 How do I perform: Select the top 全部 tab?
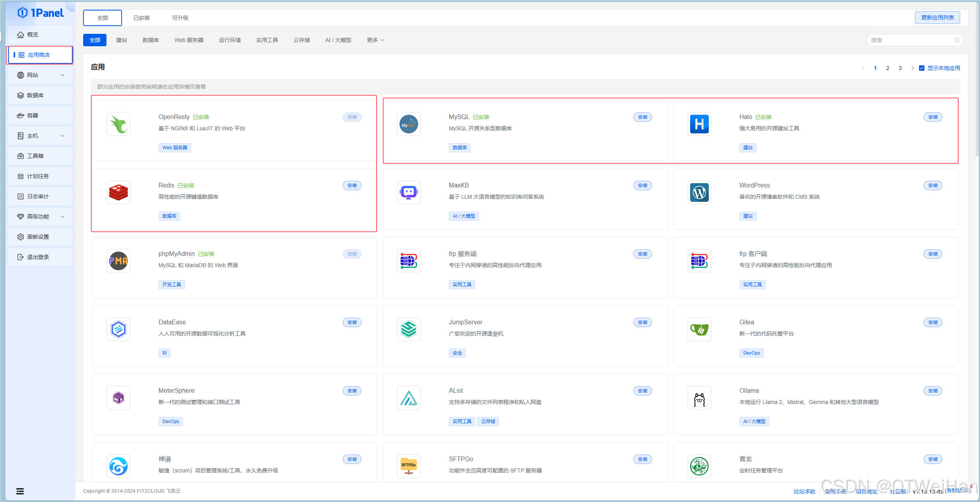click(x=103, y=18)
